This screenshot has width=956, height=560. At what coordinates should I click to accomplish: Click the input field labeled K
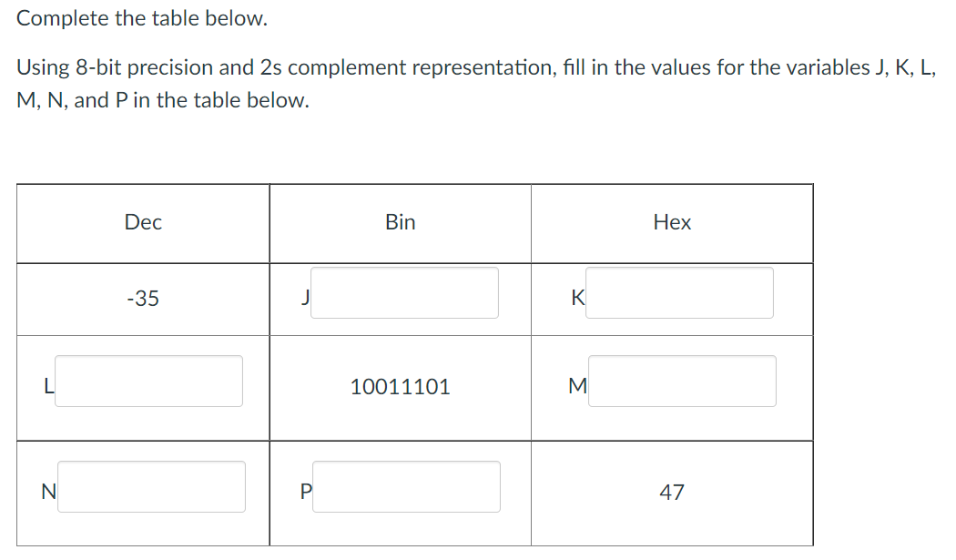pos(679,292)
